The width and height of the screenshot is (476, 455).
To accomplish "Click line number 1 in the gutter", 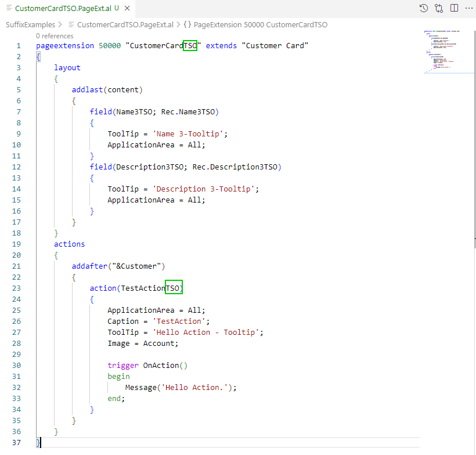I will tap(19, 46).
